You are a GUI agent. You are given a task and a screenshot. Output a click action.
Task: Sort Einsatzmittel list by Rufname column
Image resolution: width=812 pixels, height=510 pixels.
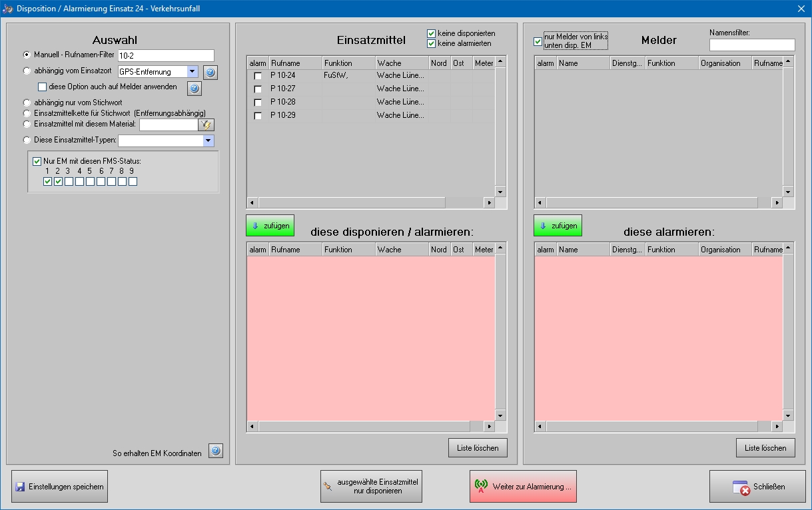point(294,63)
